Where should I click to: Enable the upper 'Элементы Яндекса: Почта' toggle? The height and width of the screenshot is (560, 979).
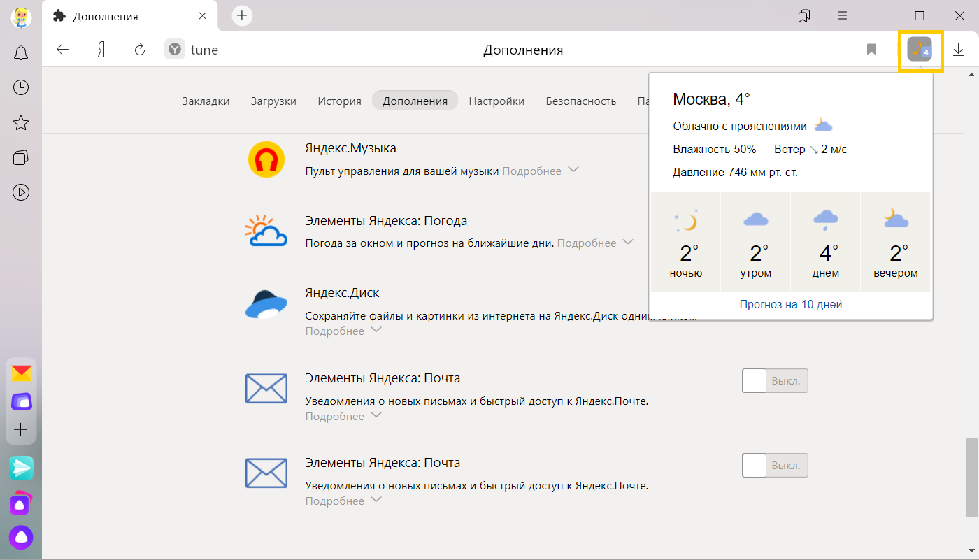click(775, 381)
